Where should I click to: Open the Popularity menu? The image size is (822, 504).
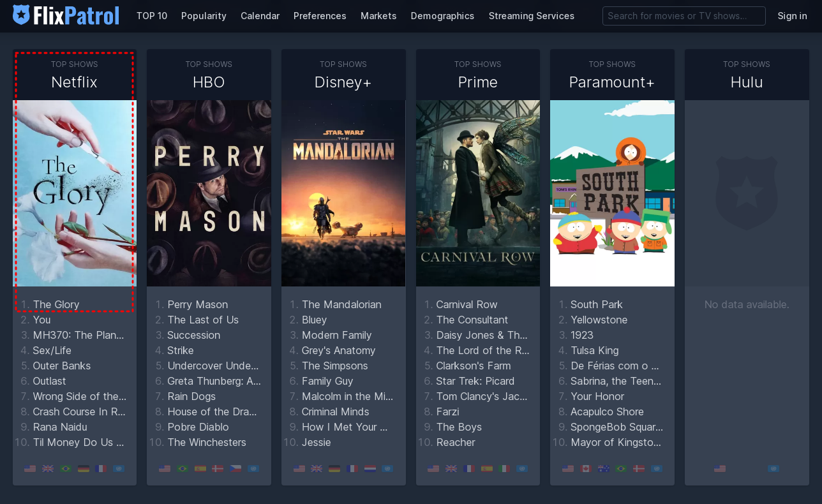pyautogui.click(x=204, y=16)
